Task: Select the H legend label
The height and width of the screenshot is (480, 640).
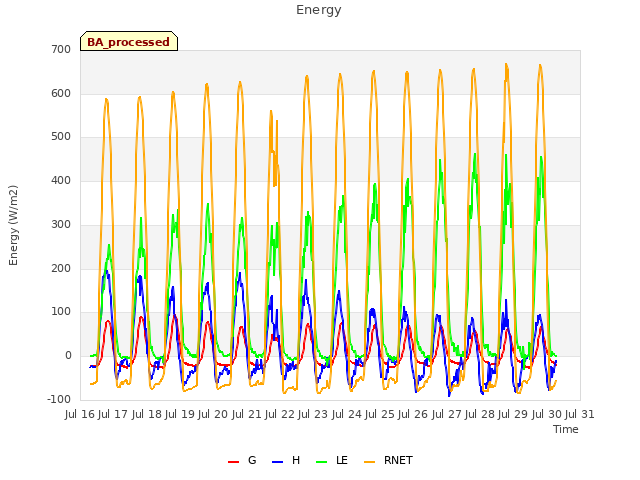Action: pyautogui.click(x=296, y=460)
